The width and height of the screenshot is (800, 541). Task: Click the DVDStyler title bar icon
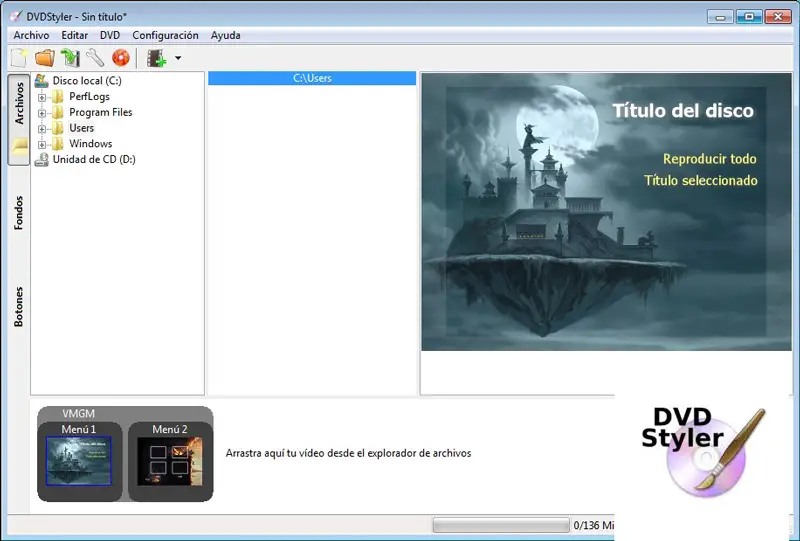(16, 16)
